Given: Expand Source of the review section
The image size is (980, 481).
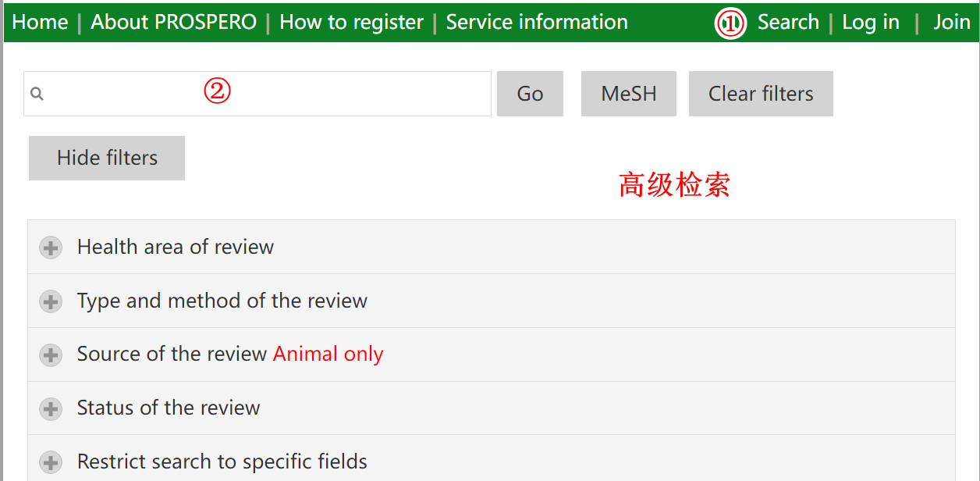Looking at the screenshot, I should 492,355.
